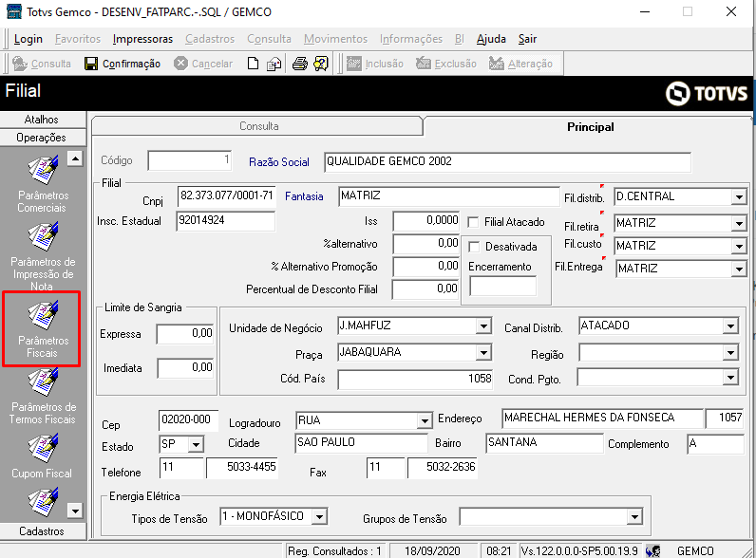Open Parâmetros de Termos Fiscais shortcut
The width and height of the screenshot is (756, 558).
coord(43,396)
